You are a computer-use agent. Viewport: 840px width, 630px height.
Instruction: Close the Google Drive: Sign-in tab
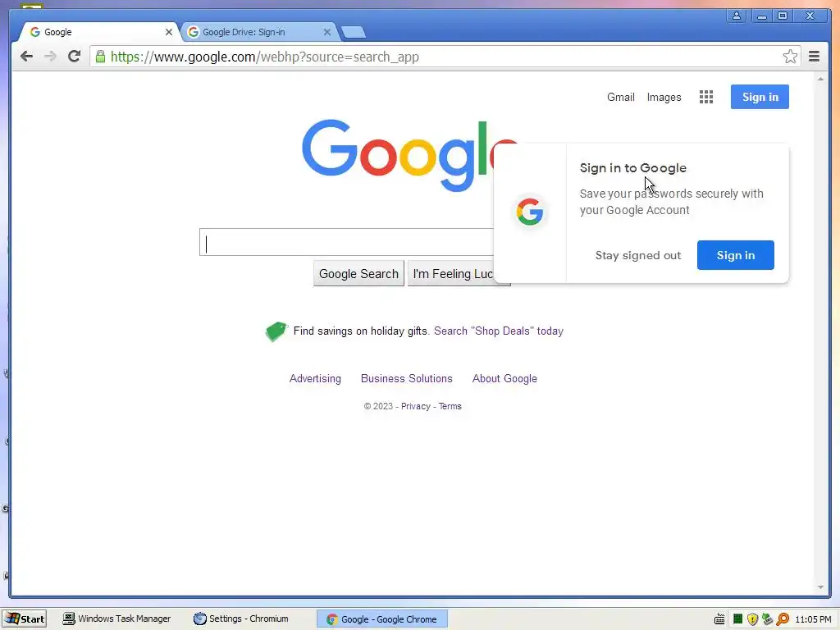click(x=326, y=32)
